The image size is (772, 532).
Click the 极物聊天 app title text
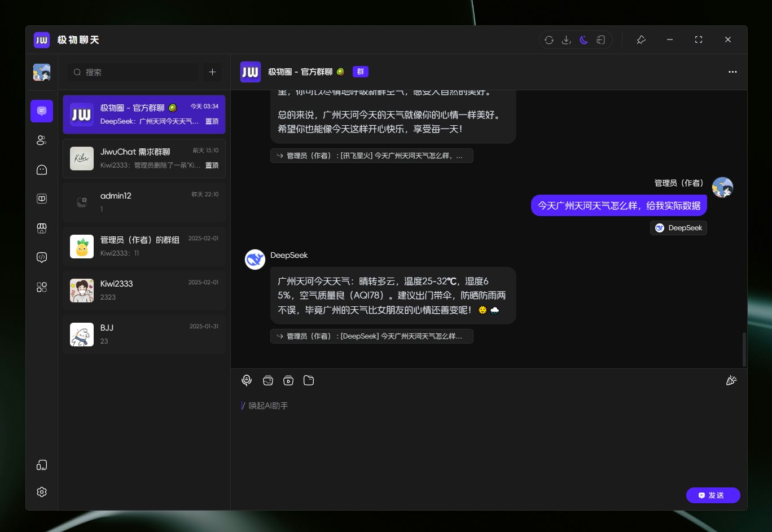78,40
